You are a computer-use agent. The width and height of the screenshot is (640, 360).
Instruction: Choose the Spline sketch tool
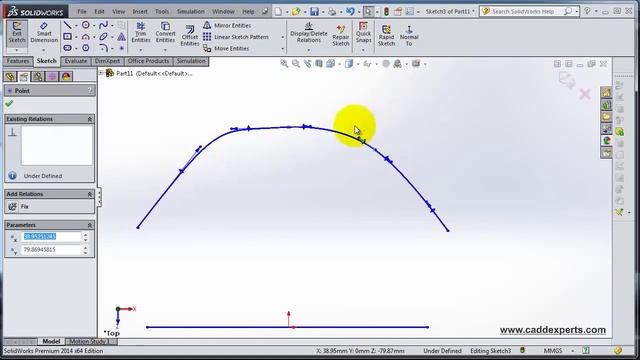(103, 25)
